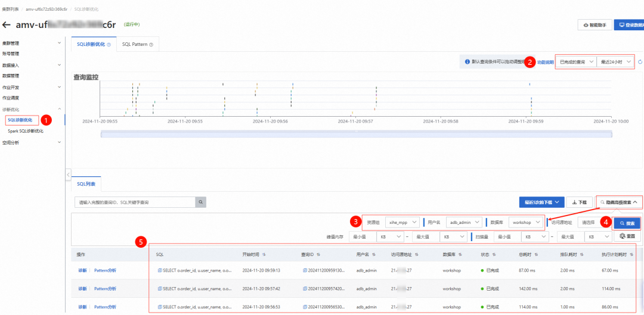Copy SQL text of the 09:57:42 row
The image size is (644, 315).
pyautogui.click(x=160, y=289)
